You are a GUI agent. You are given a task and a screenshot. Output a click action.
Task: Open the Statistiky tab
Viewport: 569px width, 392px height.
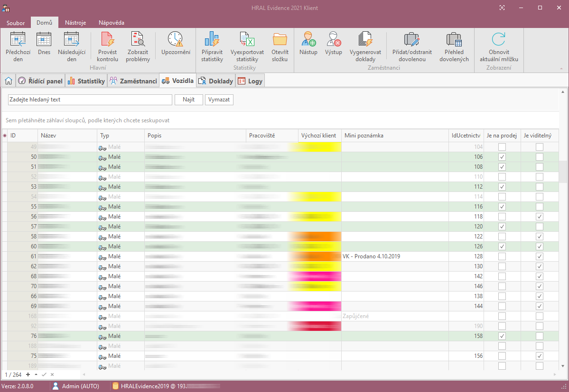click(86, 81)
